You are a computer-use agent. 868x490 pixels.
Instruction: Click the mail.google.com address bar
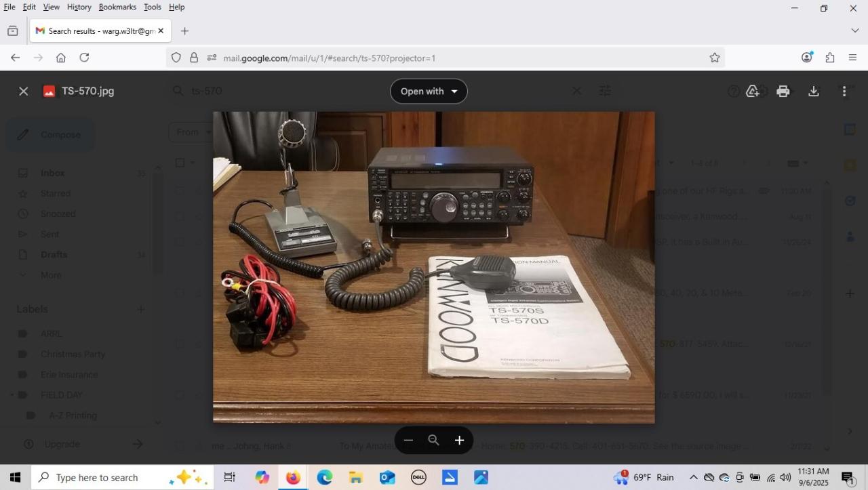pyautogui.click(x=445, y=58)
